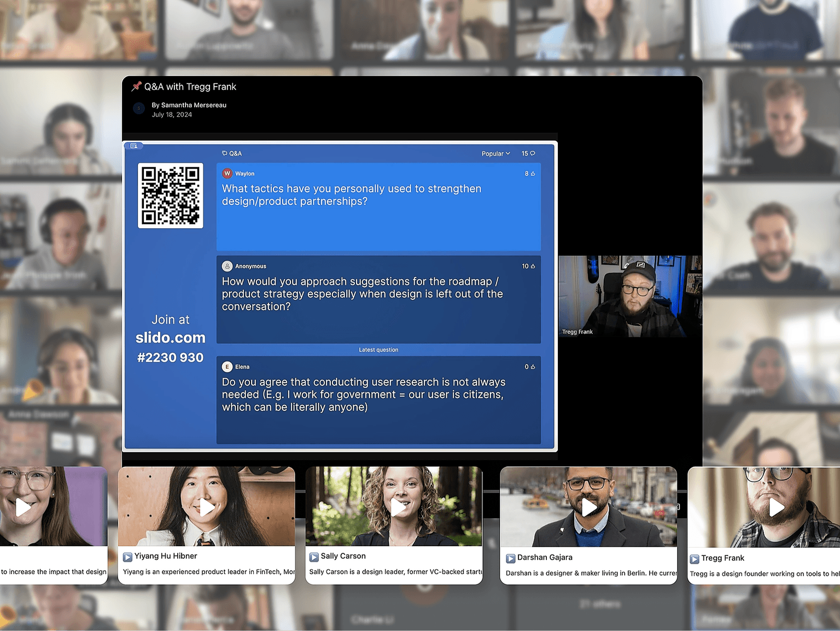Play the Sally Carson video
The width and height of the screenshot is (840, 631).
click(399, 508)
